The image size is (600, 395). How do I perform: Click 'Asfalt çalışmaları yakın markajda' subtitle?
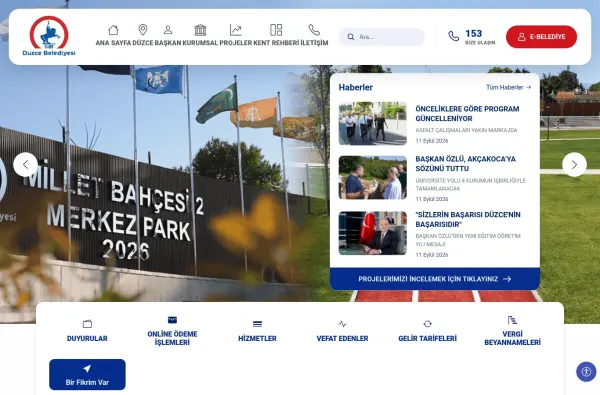click(466, 130)
